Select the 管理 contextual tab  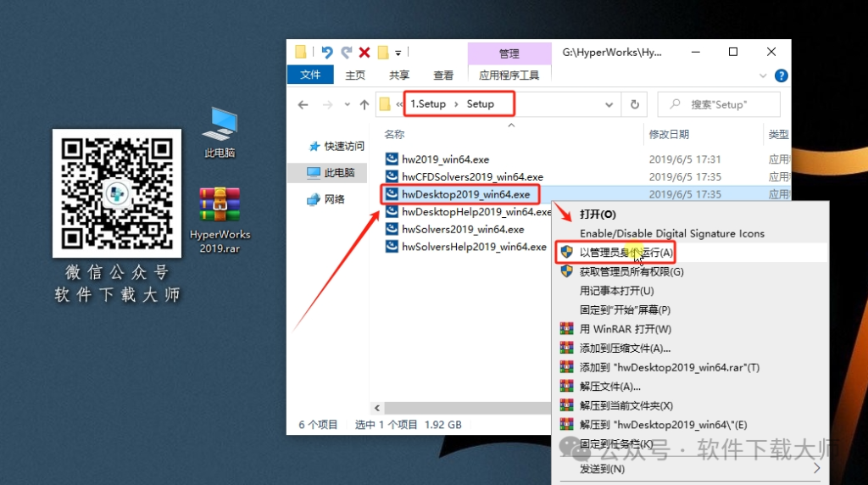pyautogui.click(x=509, y=53)
